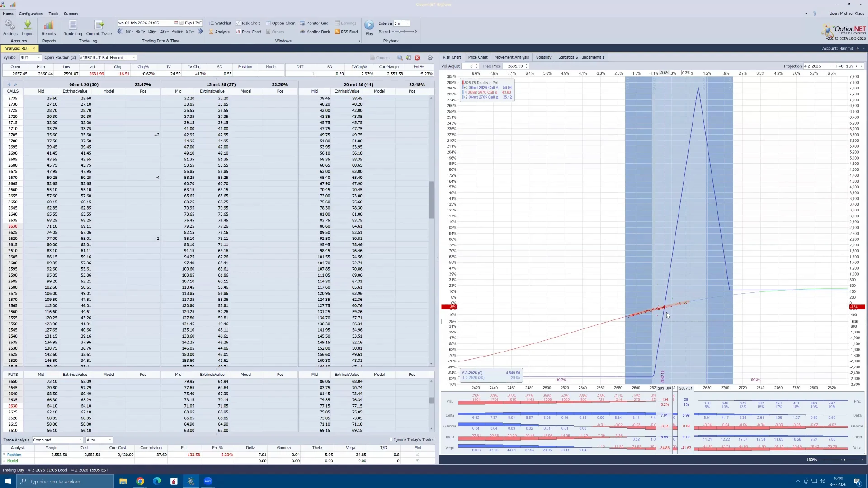The width and height of the screenshot is (868, 488).
Task: Click the grid layout icon beside the magnifier
Action: point(408,58)
